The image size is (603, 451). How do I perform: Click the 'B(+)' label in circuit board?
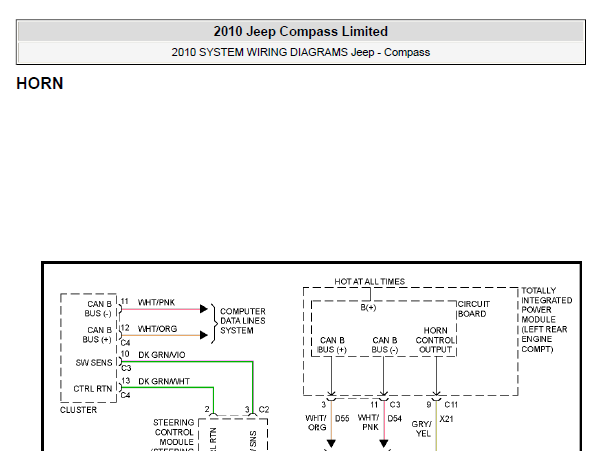point(368,308)
